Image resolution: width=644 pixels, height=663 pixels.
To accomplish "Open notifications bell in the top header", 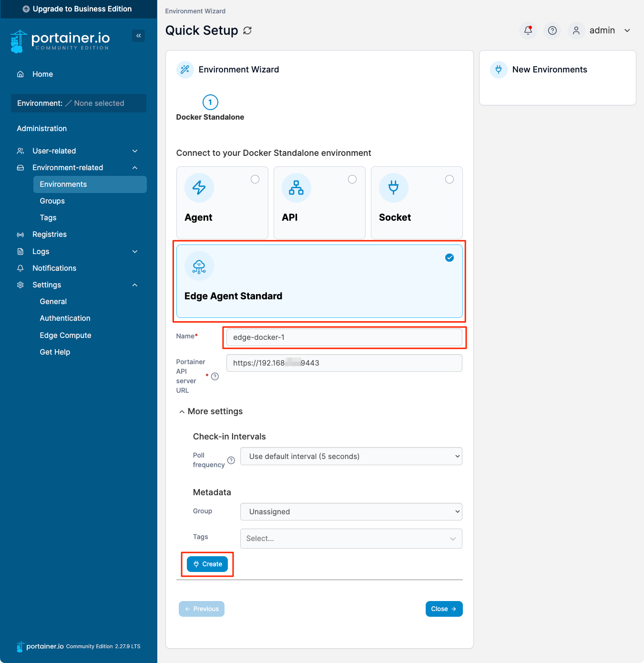I will (x=528, y=31).
